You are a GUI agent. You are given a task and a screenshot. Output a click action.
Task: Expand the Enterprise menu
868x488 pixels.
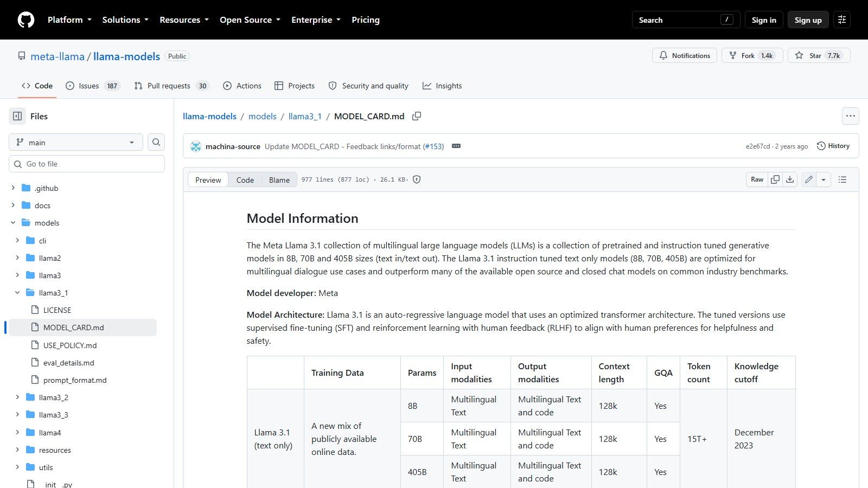click(x=316, y=20)
